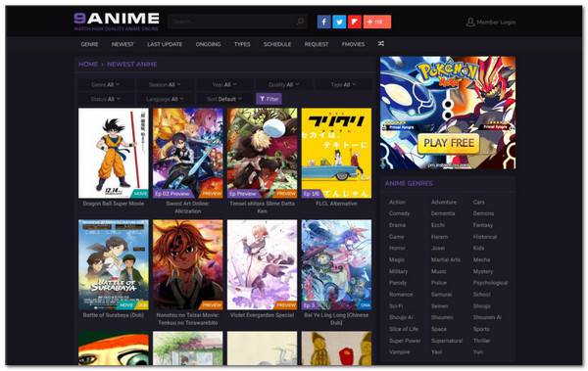Viewport: 588px width, 371px height.
Task: Click the Battle of Surabaya (Dub) title
Action: tap(114, 315)
